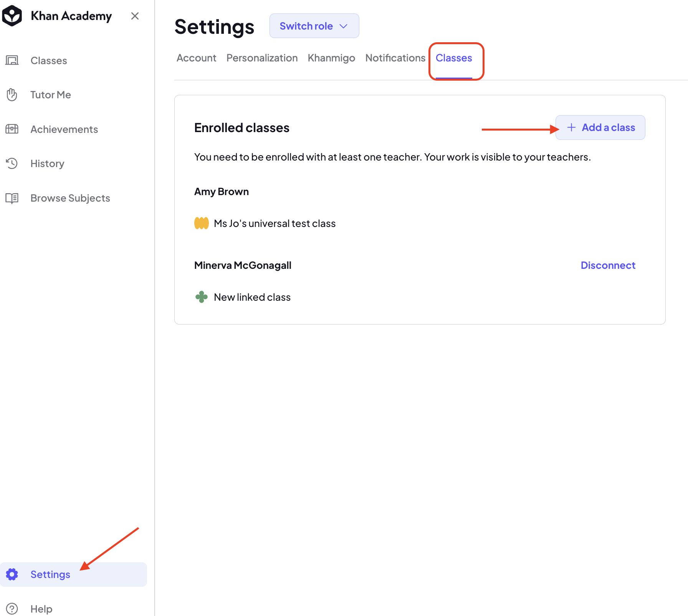The height and width of the screenshot is (616, 688).
Task: Switch to the Personalization tab
Action: coord(262,58)
